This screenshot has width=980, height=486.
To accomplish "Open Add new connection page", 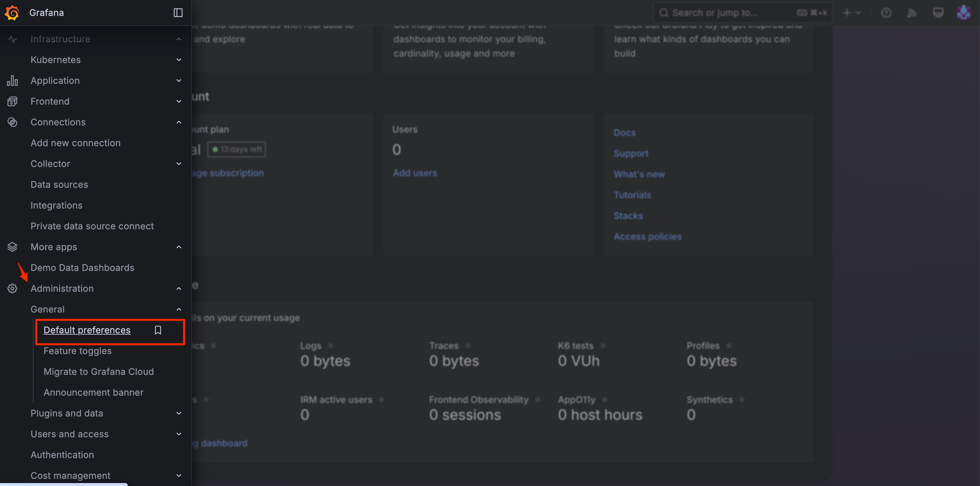I will [x=75, y=143].
